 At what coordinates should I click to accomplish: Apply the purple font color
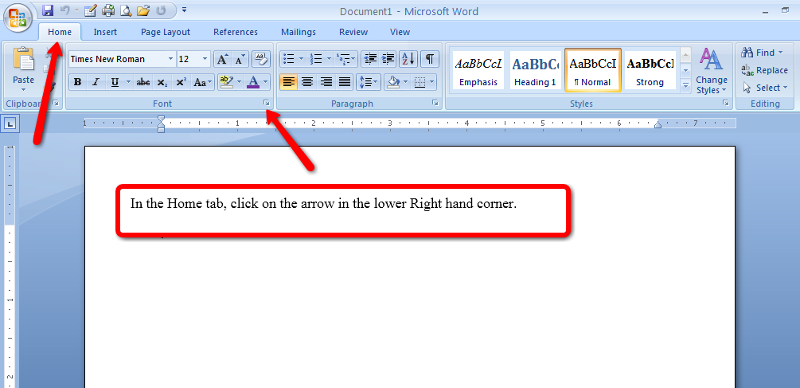pos(253,82)
